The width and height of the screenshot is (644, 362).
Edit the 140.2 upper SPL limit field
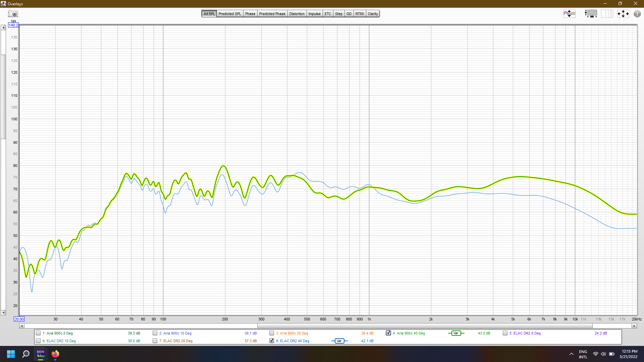tap(13, 25)
